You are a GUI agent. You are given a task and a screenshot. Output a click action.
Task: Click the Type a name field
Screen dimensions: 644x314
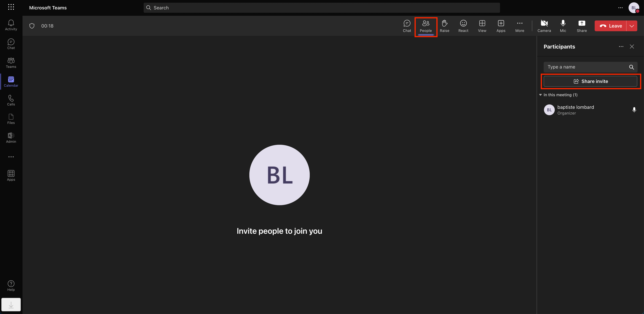[x=590, y=67]
